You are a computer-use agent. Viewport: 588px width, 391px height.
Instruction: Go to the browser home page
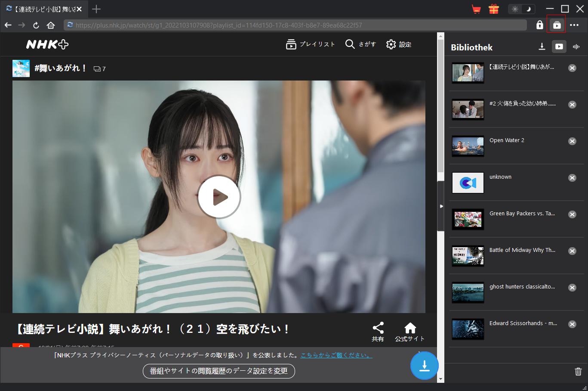coord(51,25)
